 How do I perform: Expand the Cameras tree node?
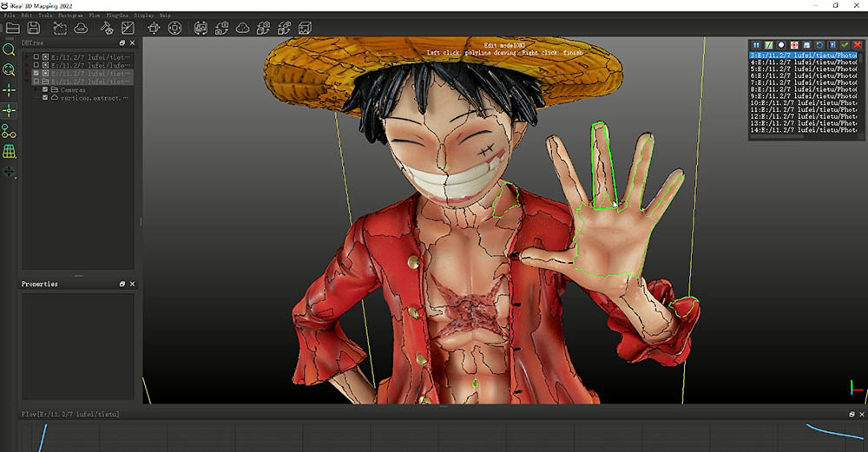click(36, 89)
